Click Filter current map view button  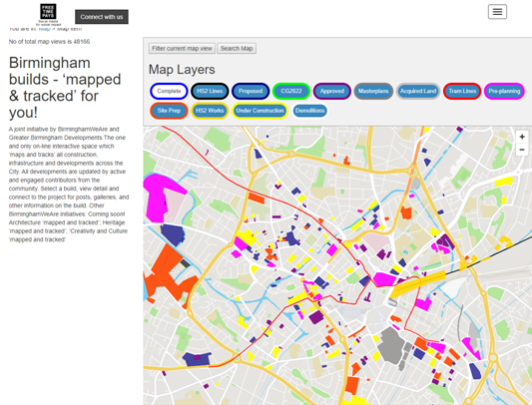tap(182, 49)
